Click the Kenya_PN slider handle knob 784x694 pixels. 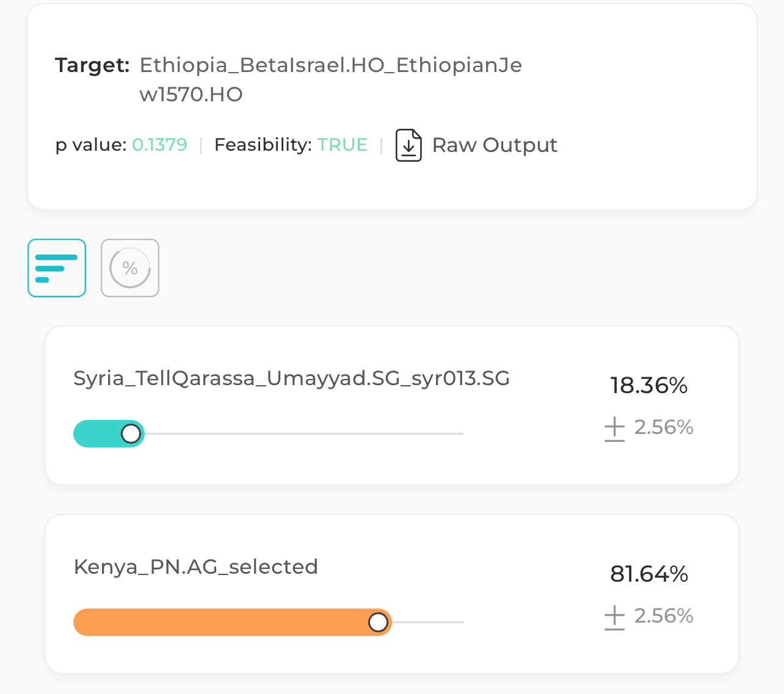(x=378, y=623)
